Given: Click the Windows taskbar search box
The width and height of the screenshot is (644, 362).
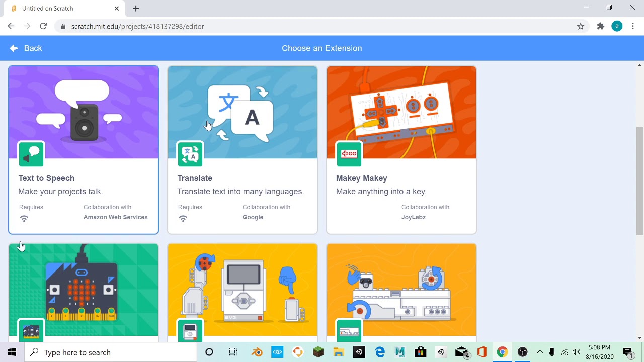Looking at the screenshot, I should (110, 352).
